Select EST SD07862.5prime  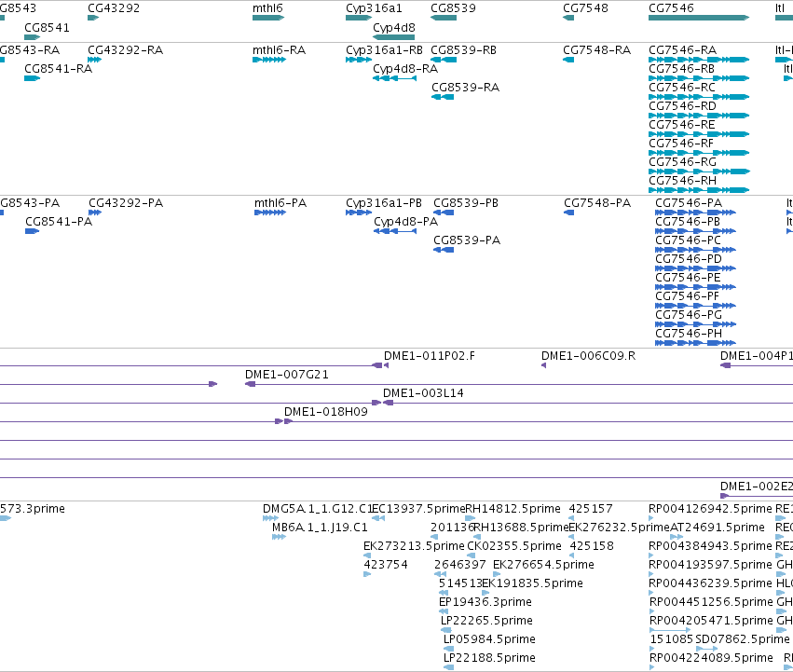742,639
